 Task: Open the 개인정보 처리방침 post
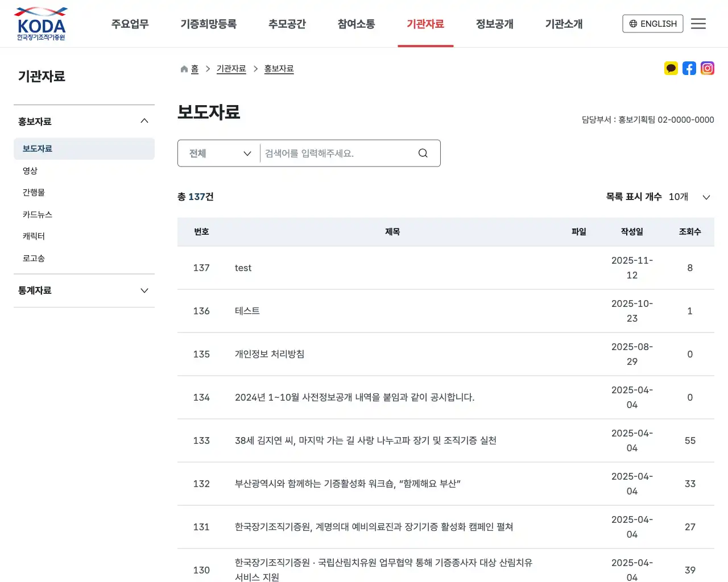pos(270,354)
